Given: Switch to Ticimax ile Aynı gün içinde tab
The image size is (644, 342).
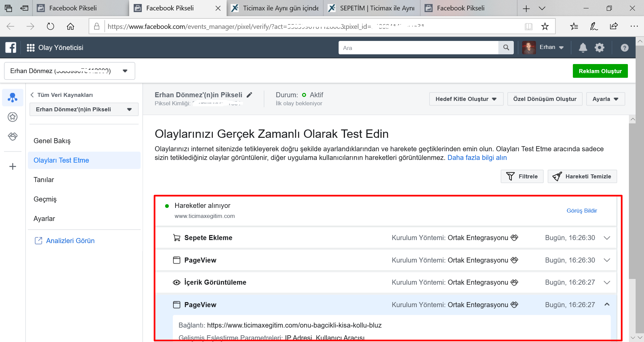Looking at the screenshot, I should 275,8.
